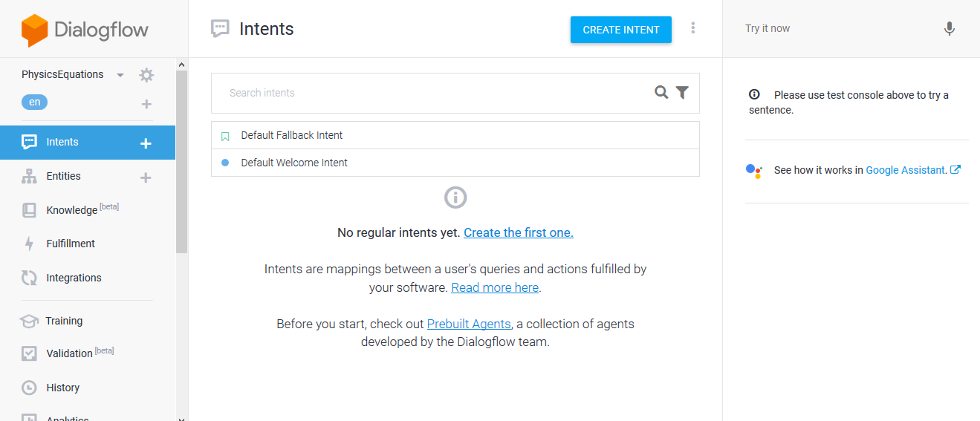Viewport: 980px width, 421px height.
Task: Click the search magnifier icon
Action: point(661,92)
